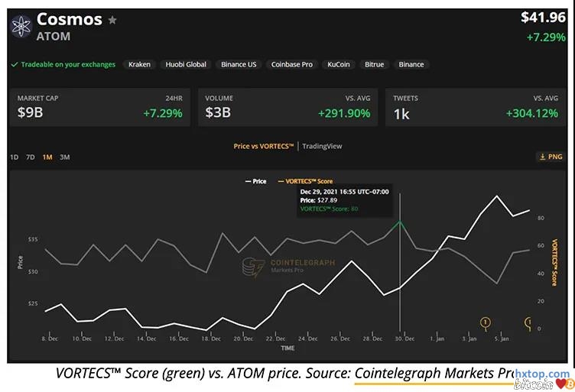Toggle the favorite star next to Cosmos
Viewport: 575px width, 392px height.
point(112,20)
